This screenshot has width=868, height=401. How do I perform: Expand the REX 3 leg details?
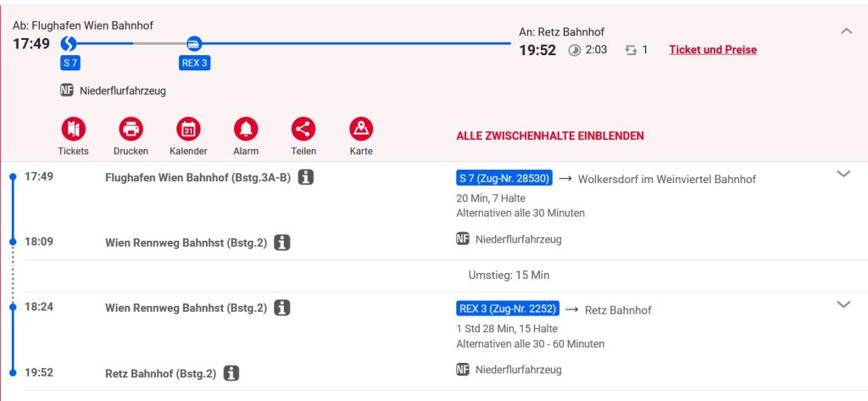(x=843, y=304)
